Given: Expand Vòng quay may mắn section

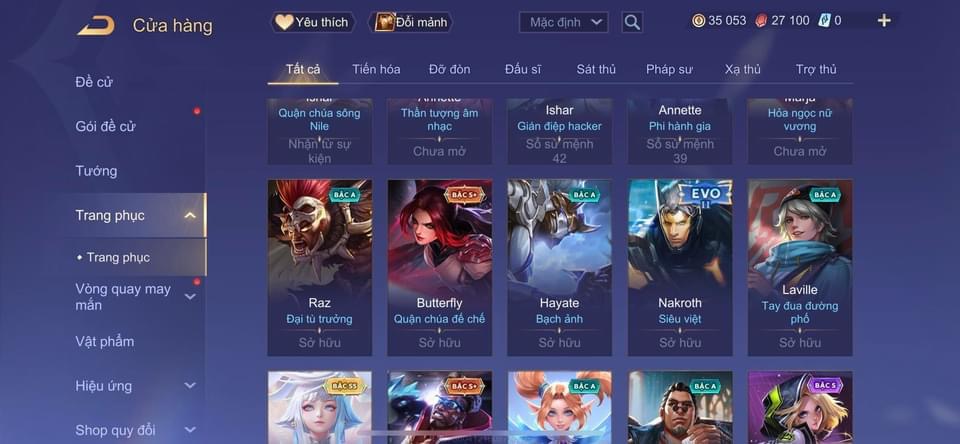Looking at the screenshot, I should [x=190, y=296].
